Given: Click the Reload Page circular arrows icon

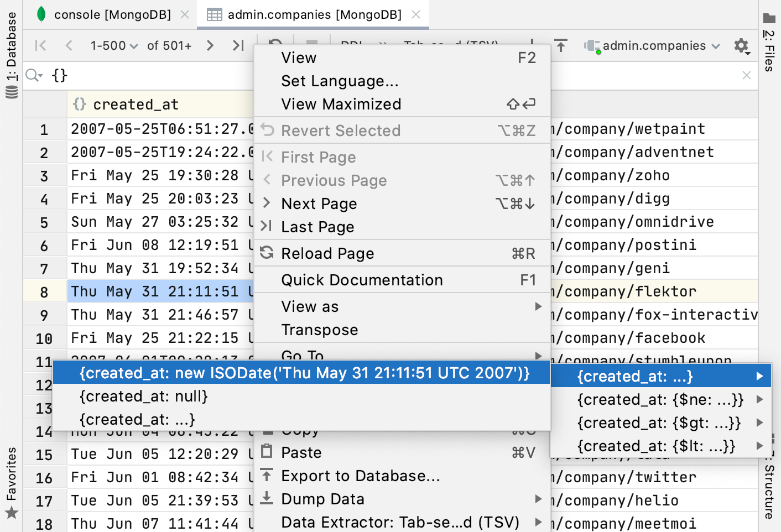Looking at the screenshot, I should (267, 253).
